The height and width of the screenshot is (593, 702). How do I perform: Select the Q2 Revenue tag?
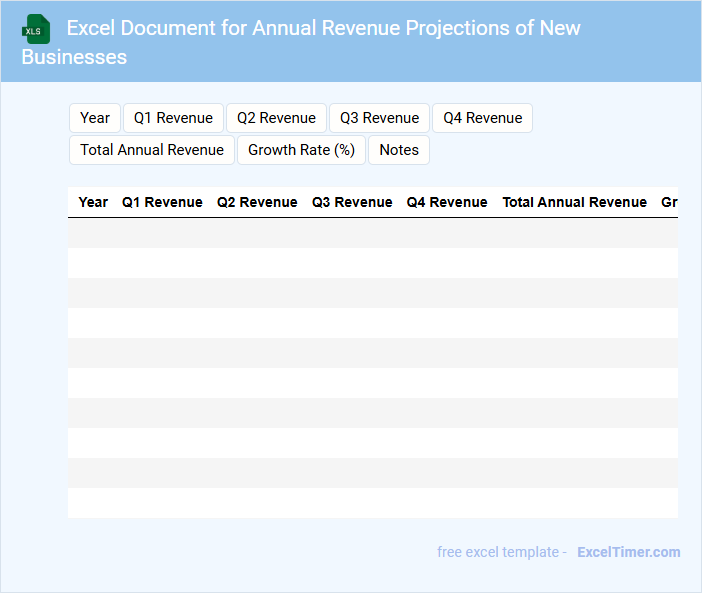pyautogui.click(x=276, y=118)
